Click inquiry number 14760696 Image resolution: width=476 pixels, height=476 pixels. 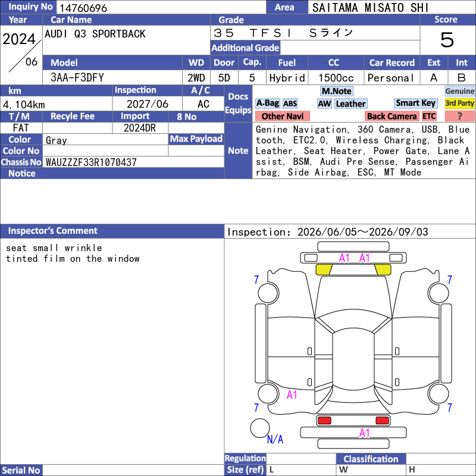(x=83, y=8)
